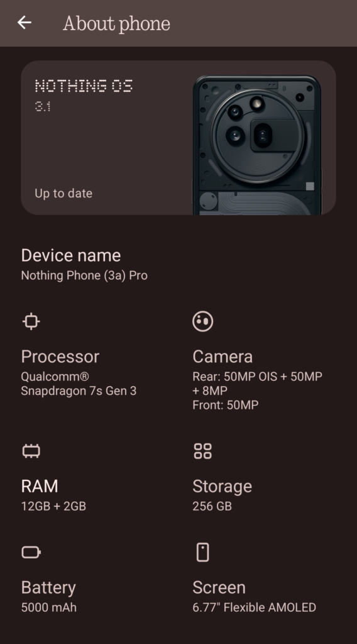This screenshot has height=644, width=357.
Task: Click the battery icon
Action: 31,552
